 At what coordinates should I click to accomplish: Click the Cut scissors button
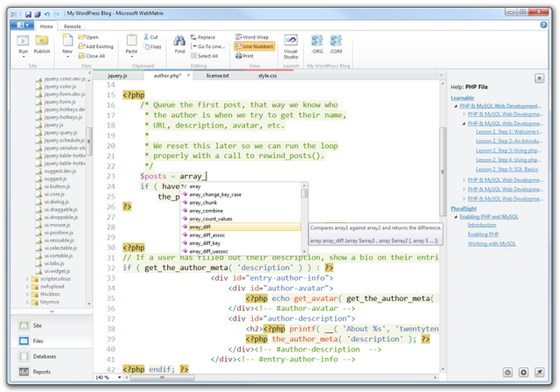pos(150,37)
